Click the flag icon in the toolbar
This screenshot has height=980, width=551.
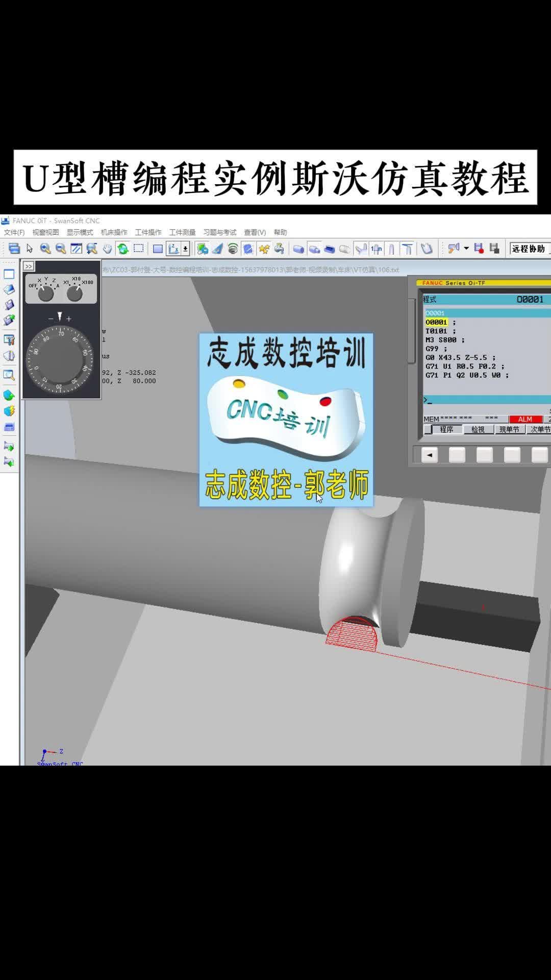click(453, 249)
